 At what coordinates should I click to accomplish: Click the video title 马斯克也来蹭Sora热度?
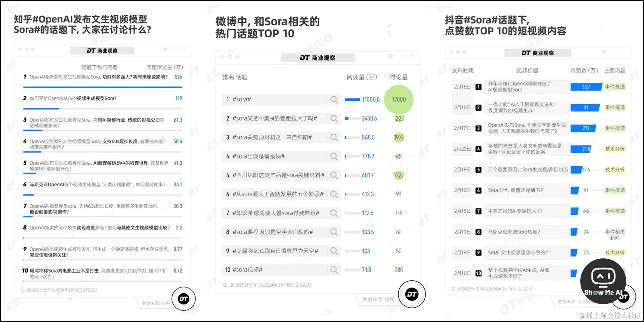(x=514, y=232)
